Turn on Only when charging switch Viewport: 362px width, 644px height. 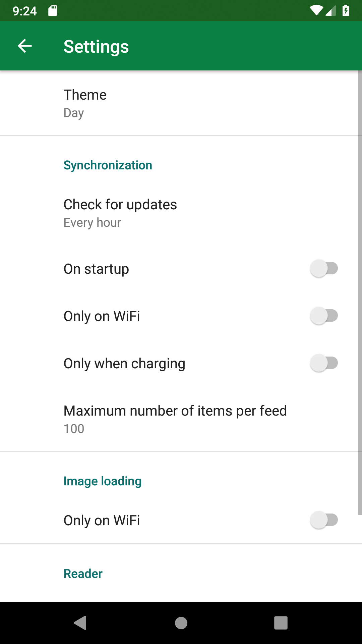pos(324,363)
